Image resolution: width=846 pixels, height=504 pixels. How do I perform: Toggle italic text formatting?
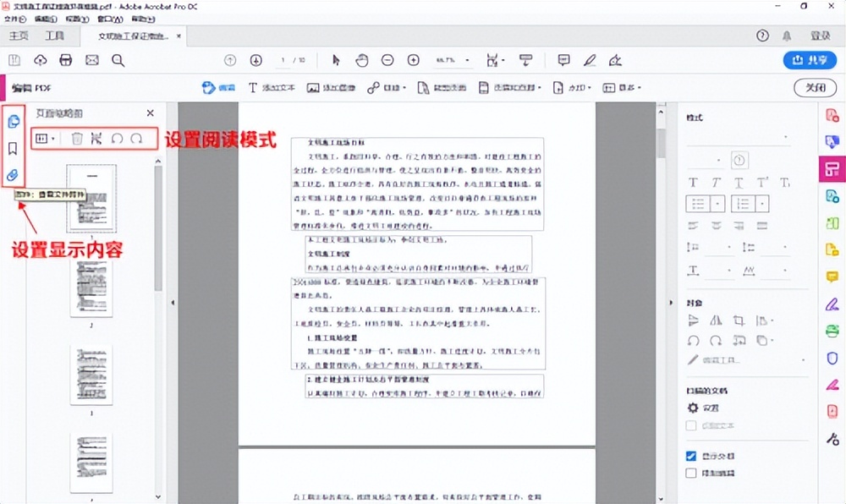tap(716, 183)
